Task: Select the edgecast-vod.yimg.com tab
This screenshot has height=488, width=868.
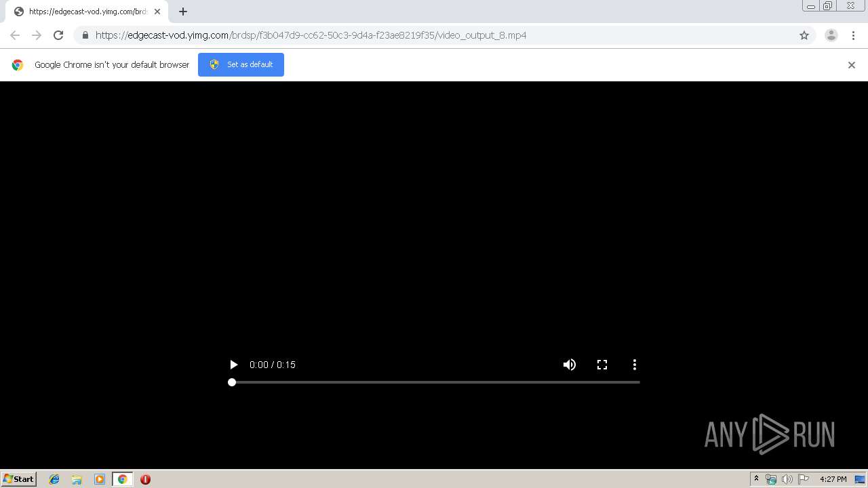Action: point(87,12)
